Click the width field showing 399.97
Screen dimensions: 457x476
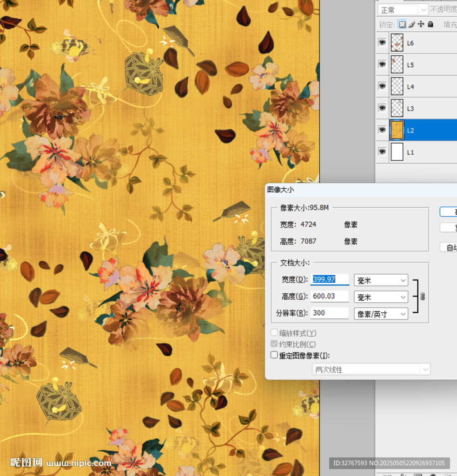pos(330,279)
